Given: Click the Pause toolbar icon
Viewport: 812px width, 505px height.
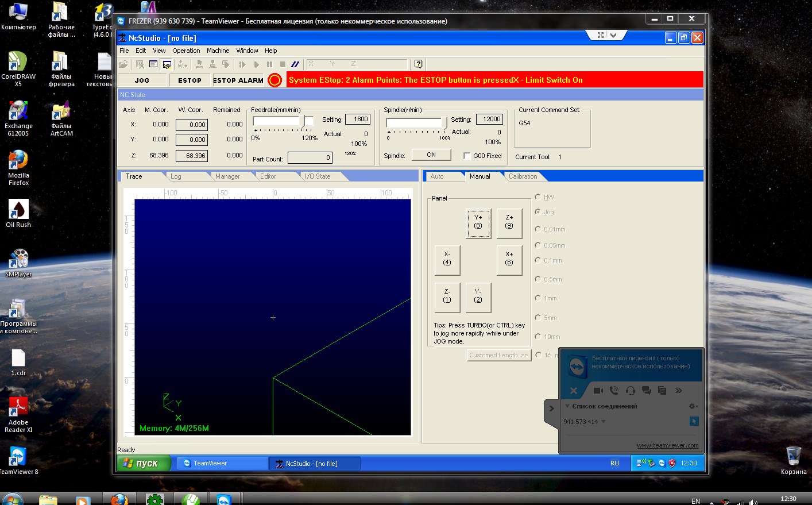Looking at the screenshot, I should [x=269, y=64].
